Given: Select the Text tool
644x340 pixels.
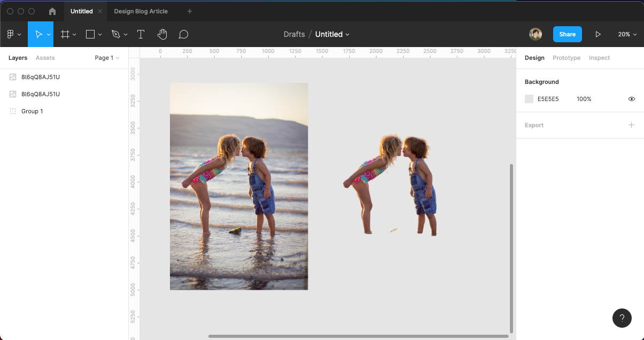Looking at the screenshot, I should (141, 34).
